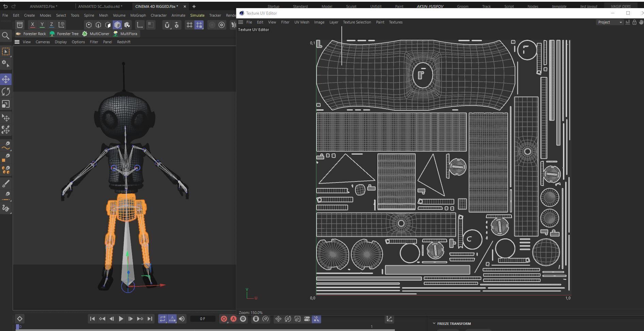This screenshot has width=644, height=331.
Task: Toggle the UV editor lock icon
Action: pyautogui.click(x=634, y=22)
